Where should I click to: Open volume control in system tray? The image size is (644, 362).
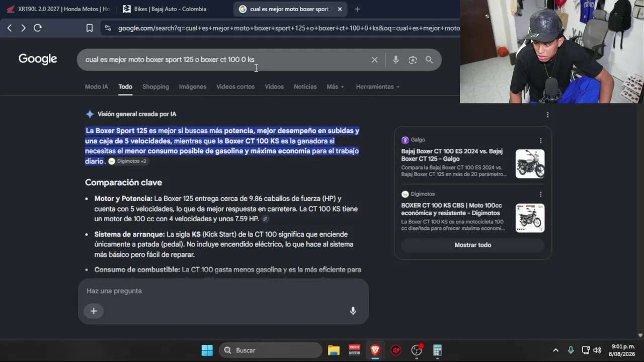(597, 350)
